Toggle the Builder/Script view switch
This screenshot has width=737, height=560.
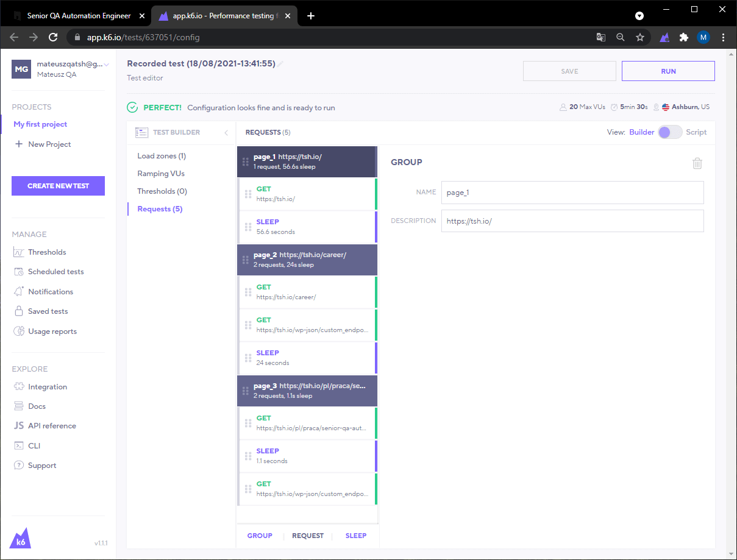pos(670,132)
